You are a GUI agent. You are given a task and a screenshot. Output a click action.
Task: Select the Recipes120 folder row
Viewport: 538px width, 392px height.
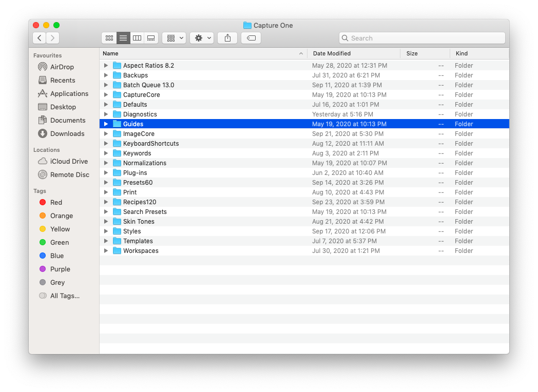pyautogui.click(x=304, y=202)
